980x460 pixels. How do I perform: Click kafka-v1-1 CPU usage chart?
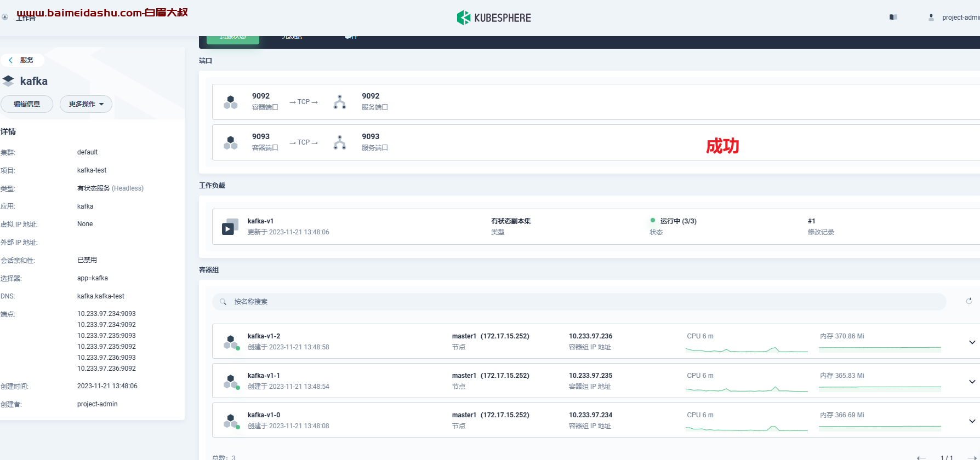click(x=747, y=388)
